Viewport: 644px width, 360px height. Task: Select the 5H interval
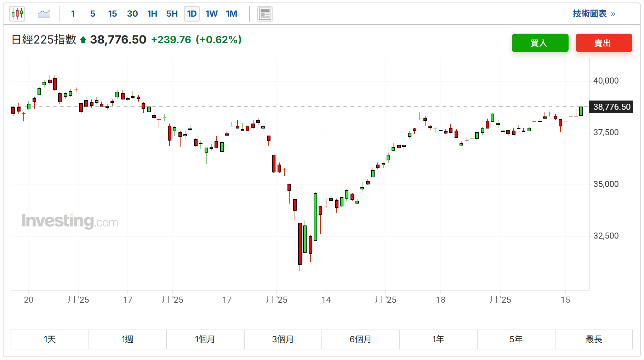coord(172,14)
